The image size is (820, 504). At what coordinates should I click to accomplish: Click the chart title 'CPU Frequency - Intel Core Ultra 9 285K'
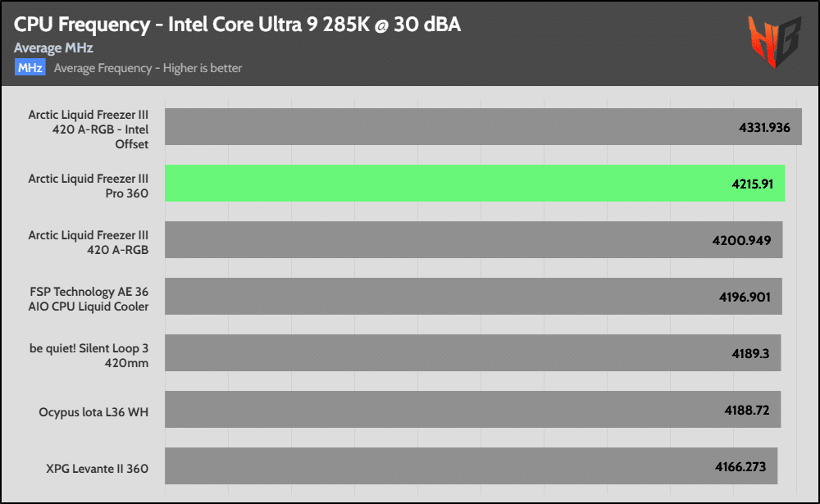tap(237, 25)
